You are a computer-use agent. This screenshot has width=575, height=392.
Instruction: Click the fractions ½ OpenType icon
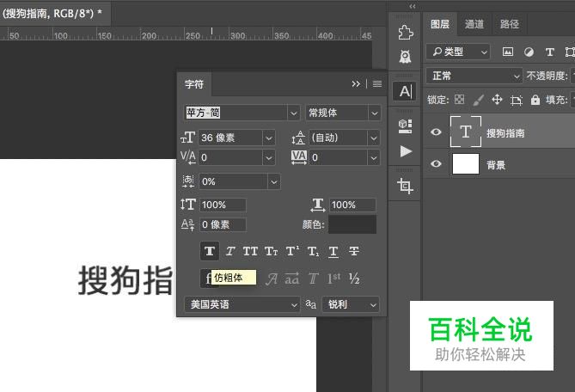pos(354,279)
